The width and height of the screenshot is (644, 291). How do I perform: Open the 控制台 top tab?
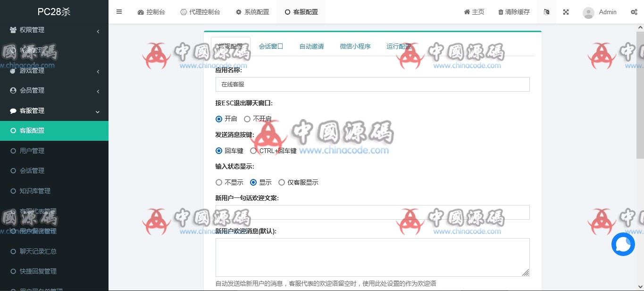(x=151, y=12)
